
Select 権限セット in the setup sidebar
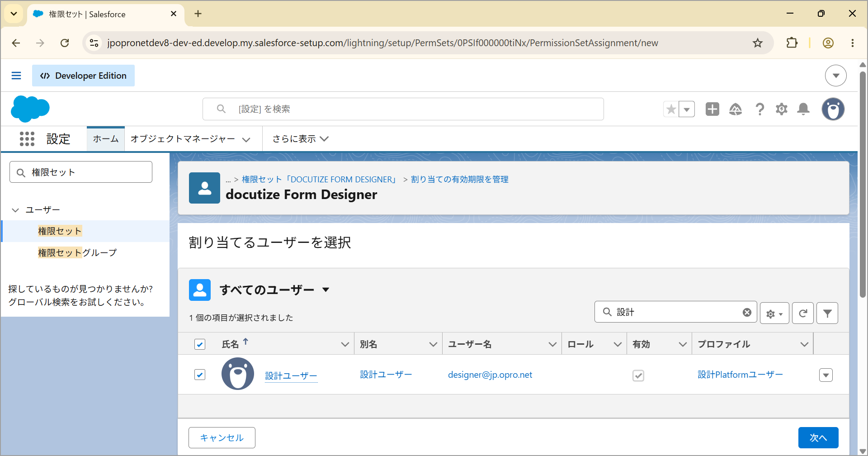[60, 231]
